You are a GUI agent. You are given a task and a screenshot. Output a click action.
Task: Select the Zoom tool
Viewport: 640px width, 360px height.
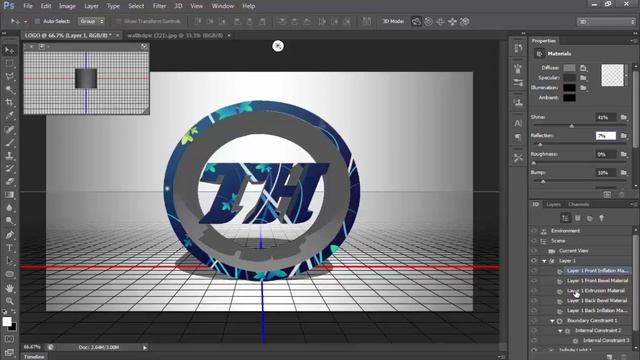(9, 301)
